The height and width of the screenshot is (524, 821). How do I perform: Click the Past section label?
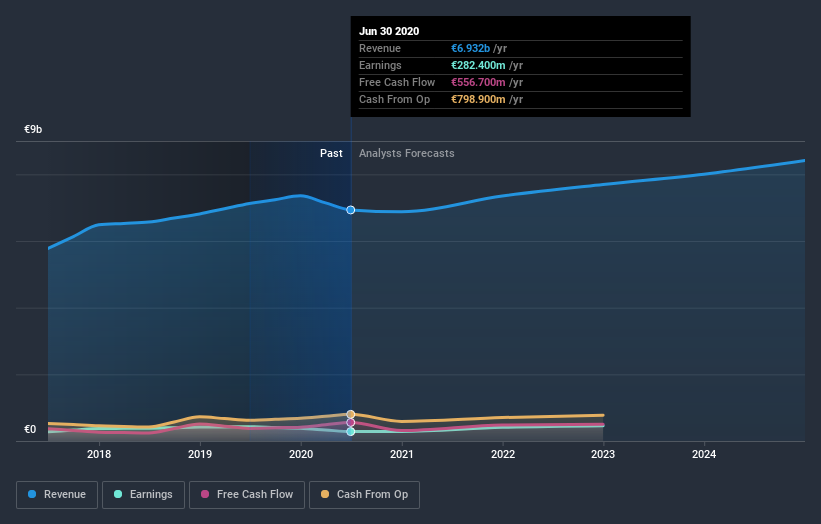click(x=331, y=153)
